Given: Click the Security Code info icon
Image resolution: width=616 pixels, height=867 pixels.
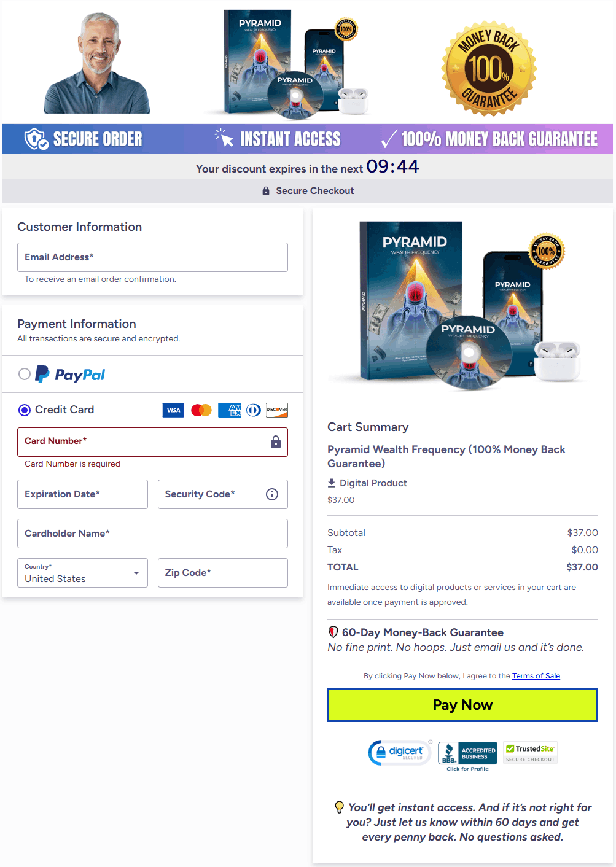Looking at the screenshot, I should tap(272, 494).
